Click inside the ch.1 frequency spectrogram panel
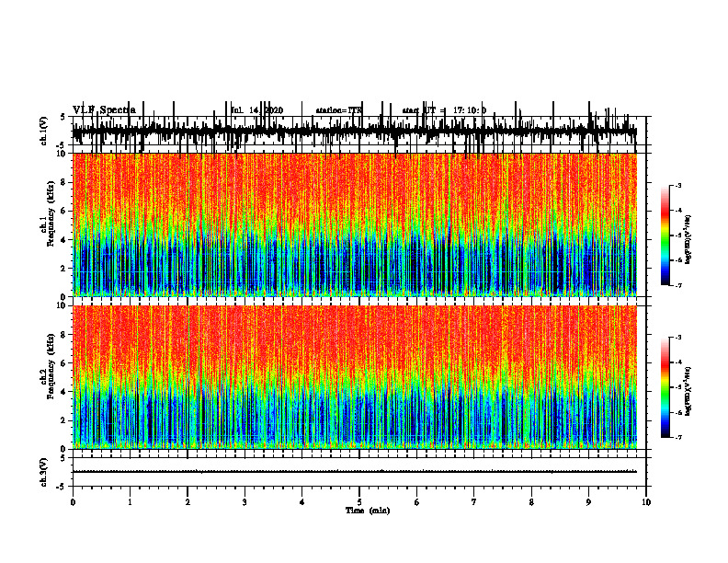The image size is (728, 563). (354, 224)
